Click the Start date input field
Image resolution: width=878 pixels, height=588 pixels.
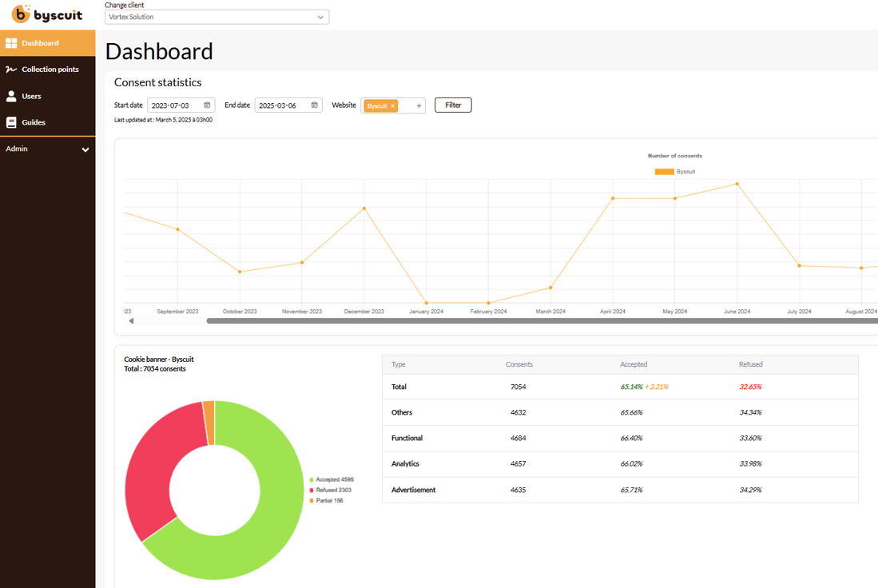click(x=181, y=105)
